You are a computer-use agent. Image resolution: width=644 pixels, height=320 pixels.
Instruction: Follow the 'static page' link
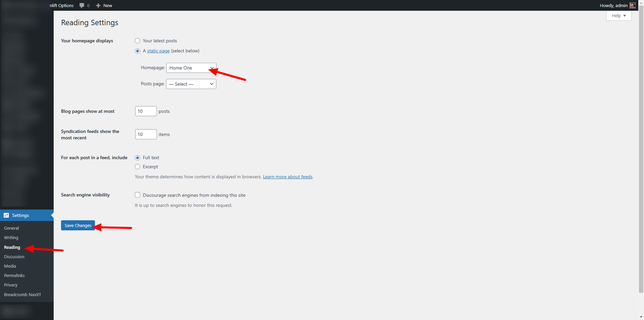pyautogui.click(x=158, y=51)
